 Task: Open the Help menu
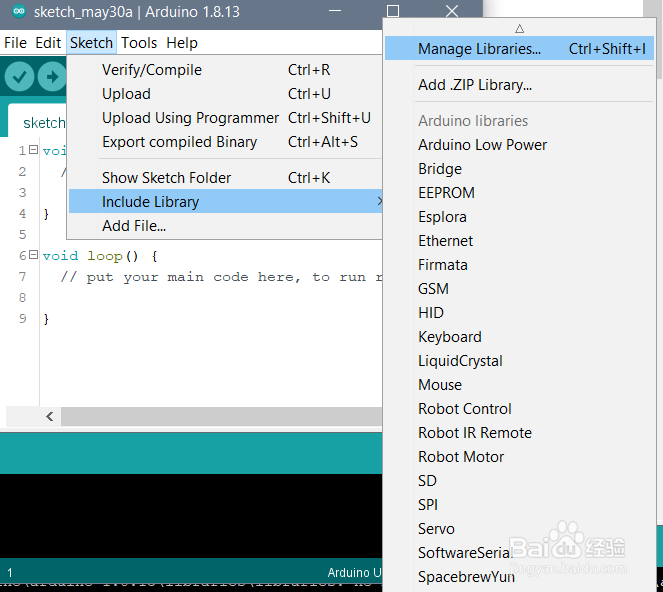pos(182,43)
